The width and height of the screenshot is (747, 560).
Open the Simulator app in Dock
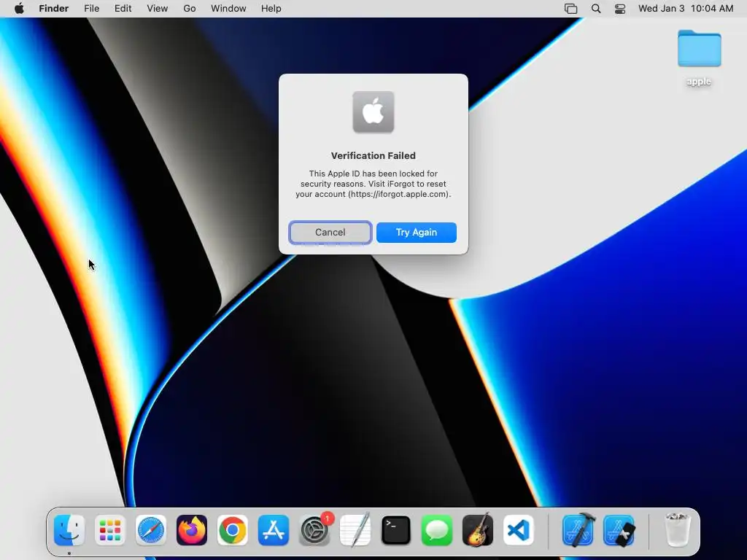click(x=619, y=530)
